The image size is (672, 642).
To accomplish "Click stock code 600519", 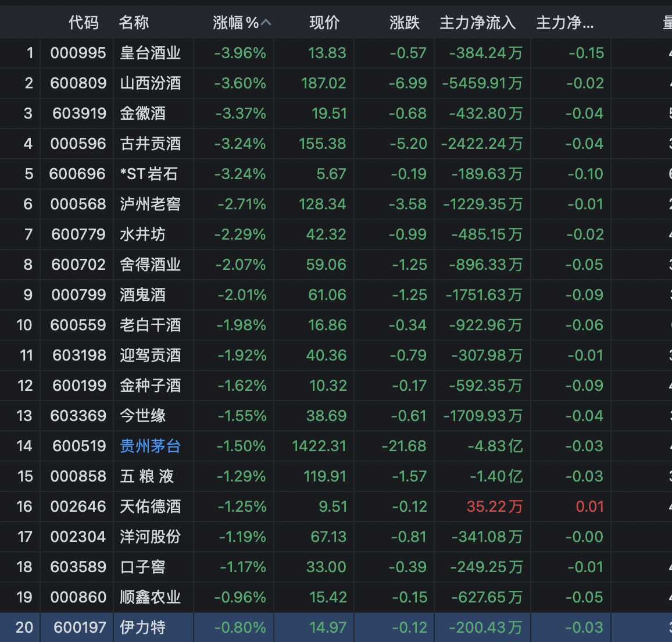I will [79, 446].
